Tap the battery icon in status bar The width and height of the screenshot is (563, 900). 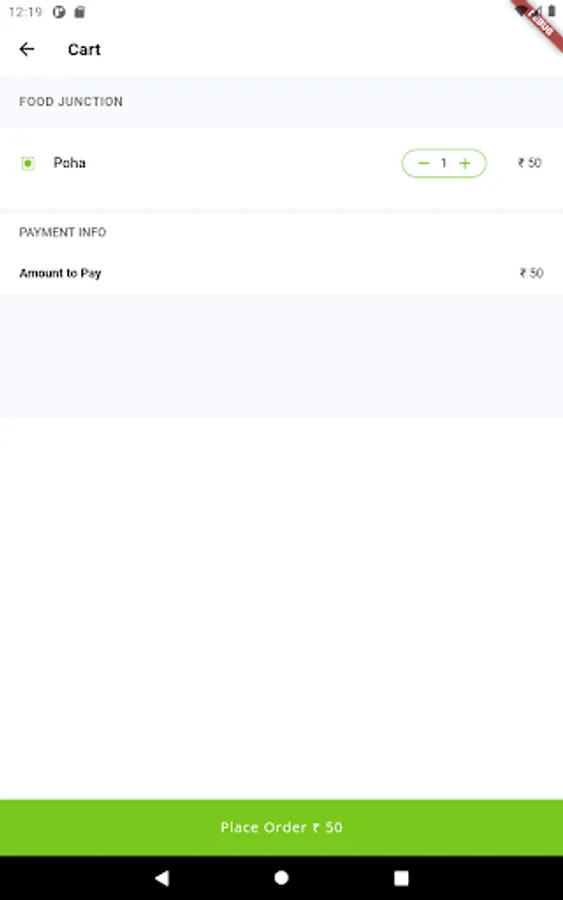coord(552,11)
